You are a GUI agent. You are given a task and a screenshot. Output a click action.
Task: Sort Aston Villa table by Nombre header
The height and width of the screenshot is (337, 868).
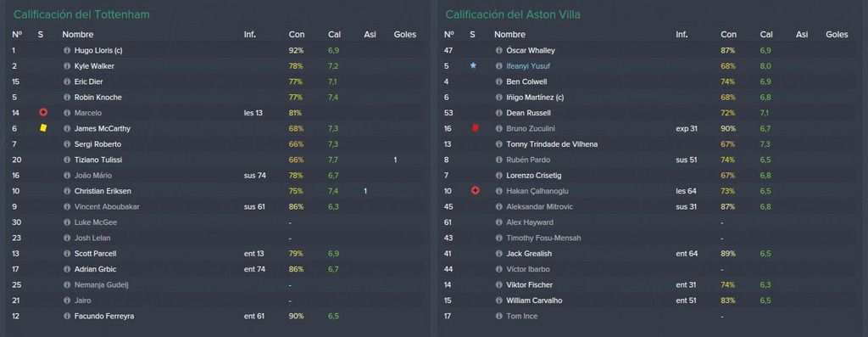tap(509, 34)
